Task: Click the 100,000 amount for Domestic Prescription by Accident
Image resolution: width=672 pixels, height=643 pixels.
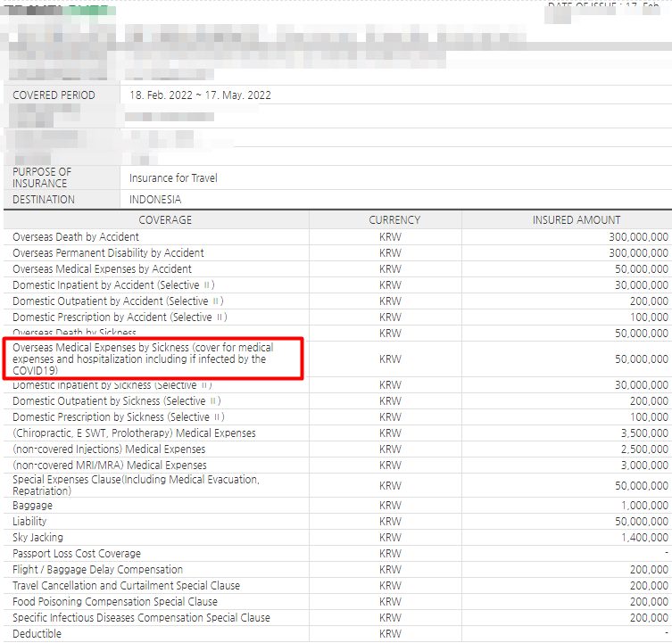Action: click(649, 317)
